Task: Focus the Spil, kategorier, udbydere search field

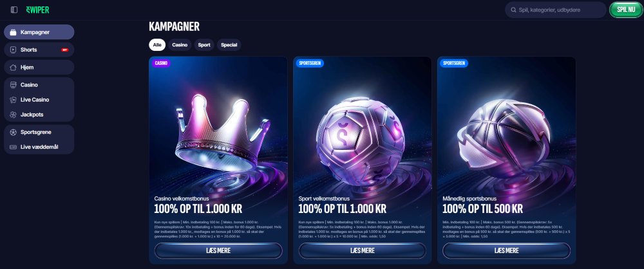Action: click(x=556, y=10)
